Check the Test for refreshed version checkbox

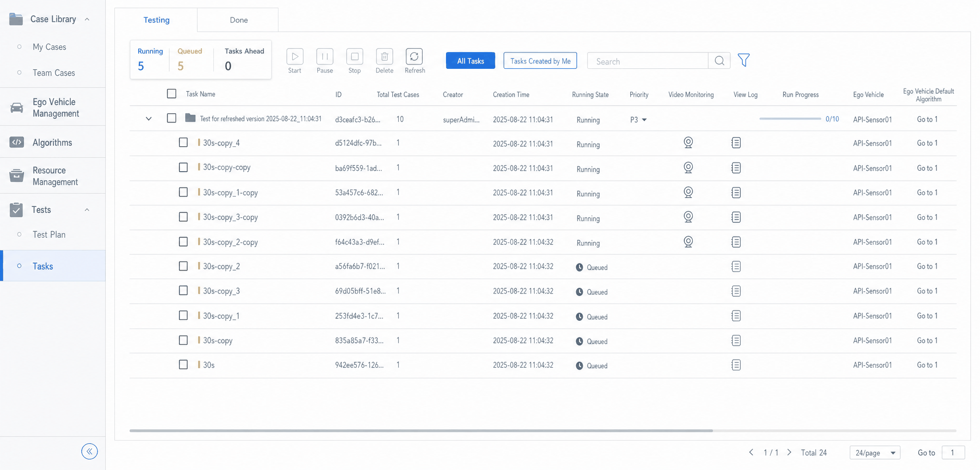click(x=171, y=118)
